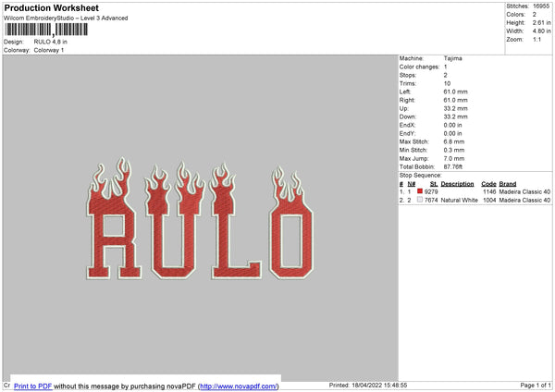Viewport: 555px width, 392px height.
Task: Click the barcode under Production Worksheet
Action: point(46,30)
